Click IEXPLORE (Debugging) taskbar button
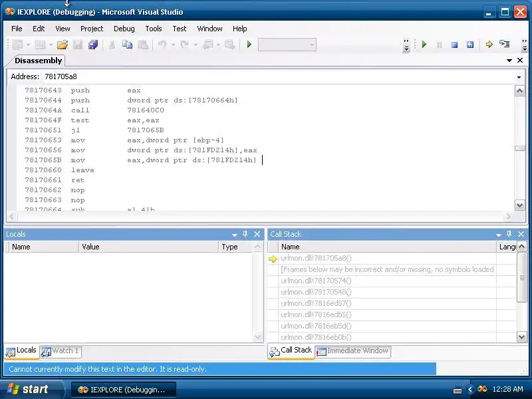 pyautogui.click(x=124, y=390)
